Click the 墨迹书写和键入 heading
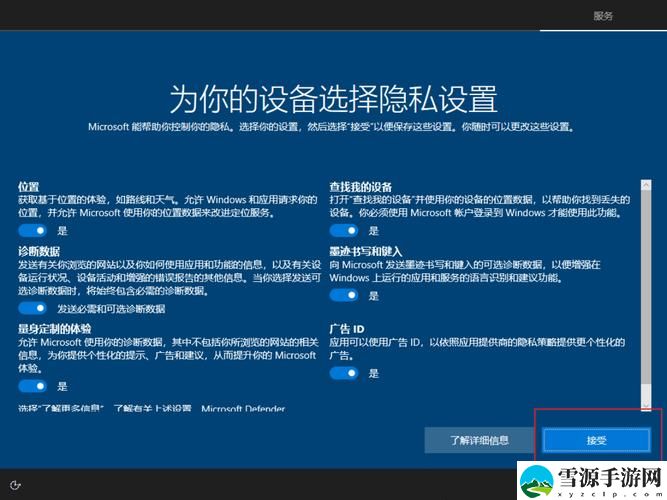 (366, 251)
